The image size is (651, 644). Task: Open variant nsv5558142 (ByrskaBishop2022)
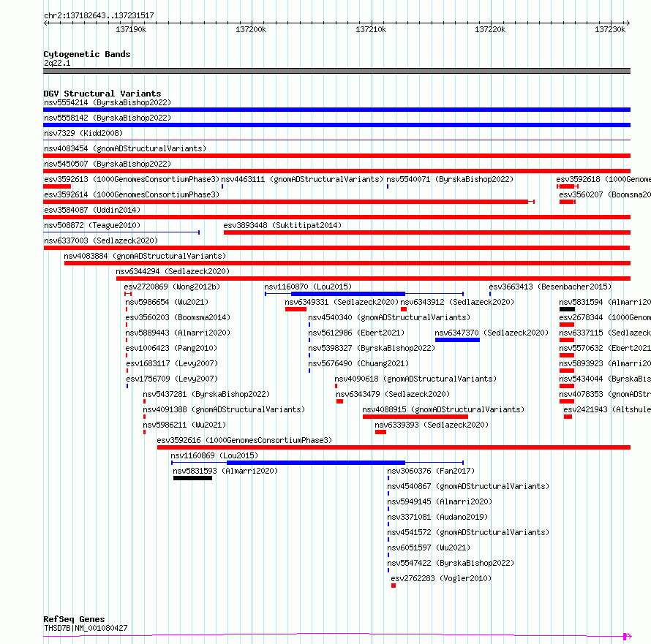point(108,118)
